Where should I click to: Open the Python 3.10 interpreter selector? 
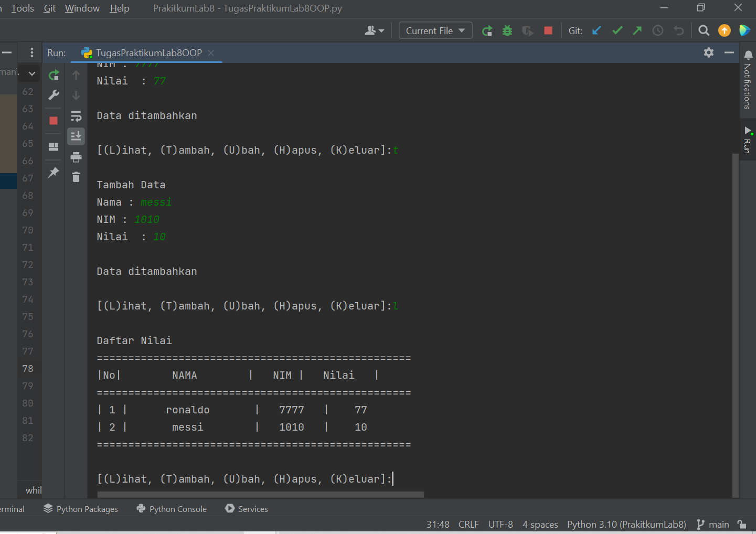point(626,524)
